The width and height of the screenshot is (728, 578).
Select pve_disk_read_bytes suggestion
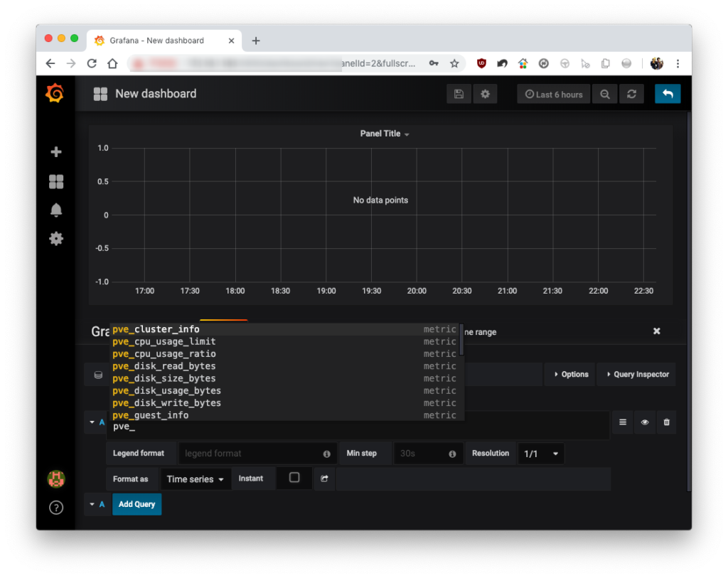tap(284, 366)
